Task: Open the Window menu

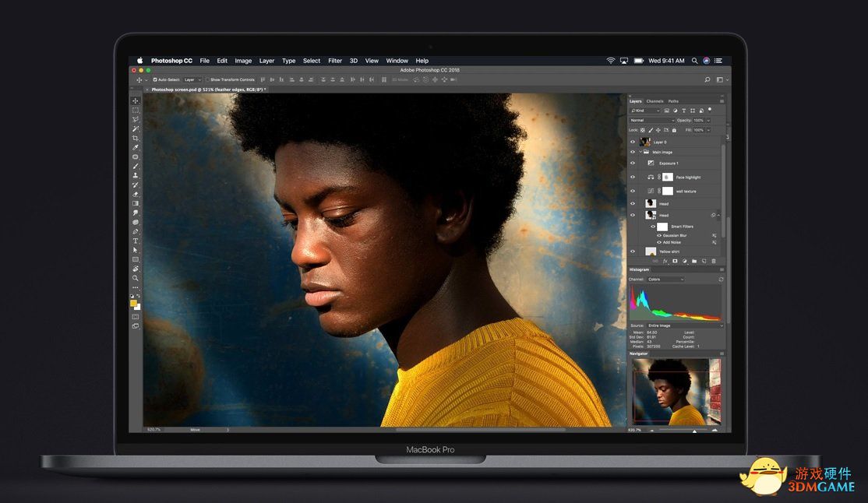Action: tap(397, 61)
